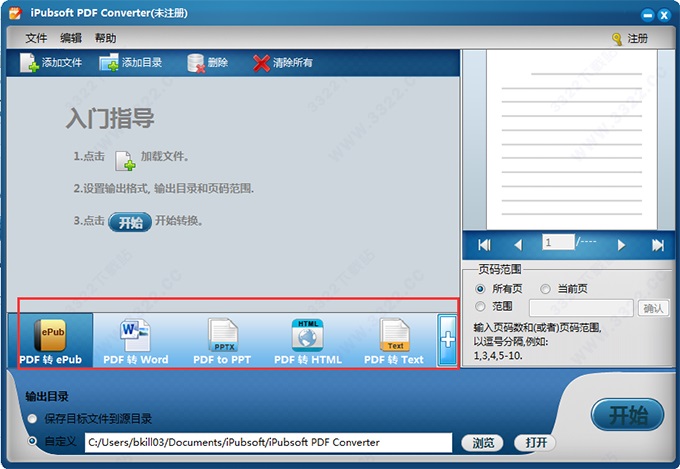Image resolution: width=680 pixels, height=469 pixels.
Task: Select the PDF 转 HTML format icon
Action: point(307,335)
